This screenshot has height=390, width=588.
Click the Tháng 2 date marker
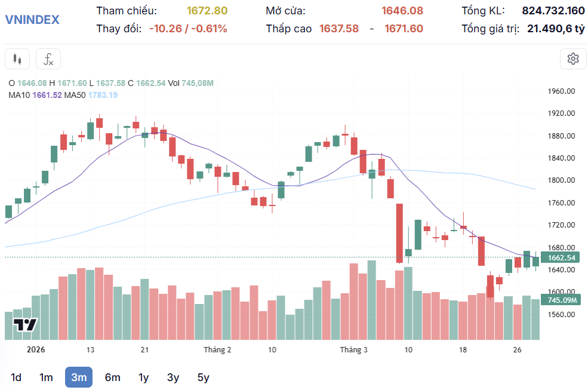tap(217, 349)
